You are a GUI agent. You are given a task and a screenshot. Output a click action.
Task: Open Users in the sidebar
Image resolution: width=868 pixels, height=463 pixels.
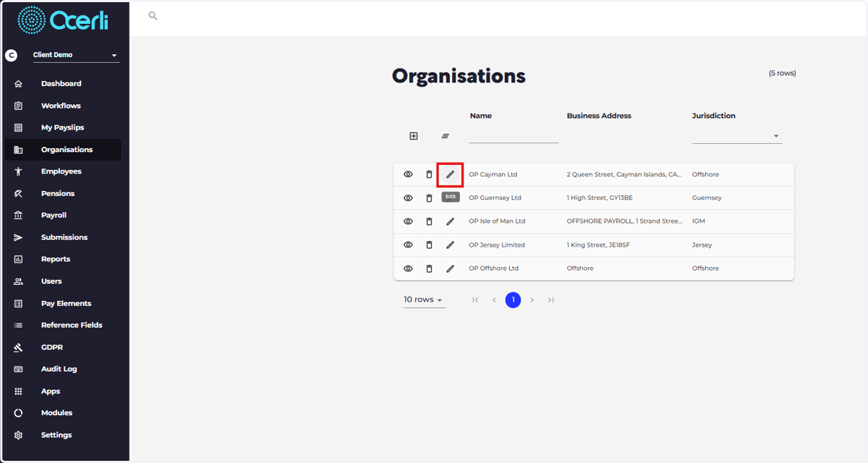coord(51,281)
